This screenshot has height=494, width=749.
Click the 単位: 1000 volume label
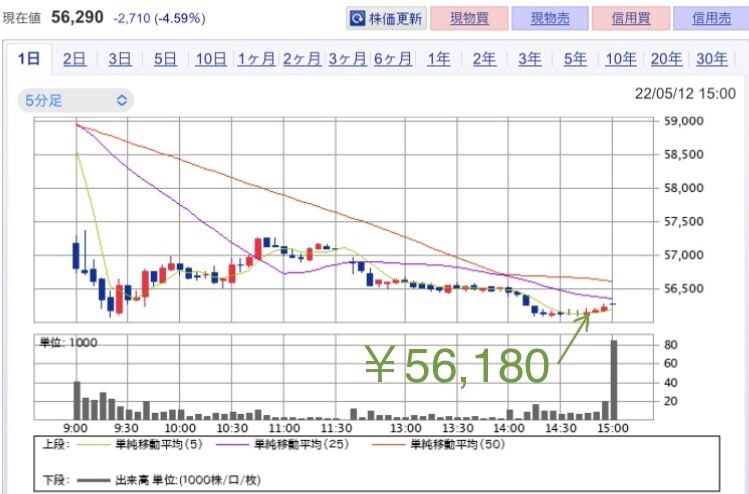68,343
